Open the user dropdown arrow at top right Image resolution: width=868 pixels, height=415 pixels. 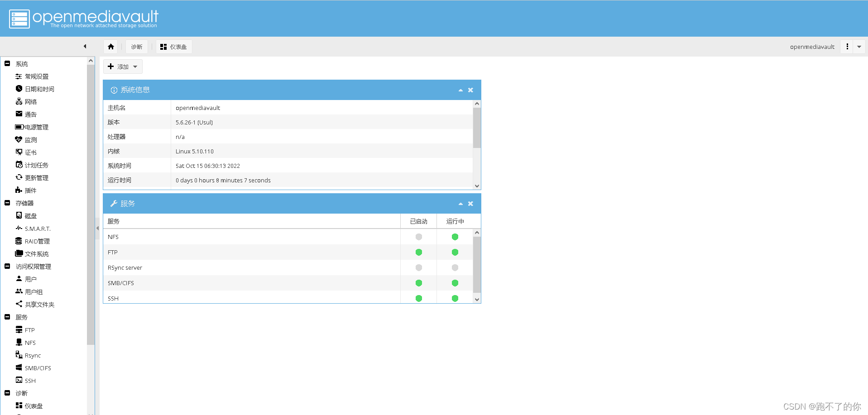tap(859, 47)
